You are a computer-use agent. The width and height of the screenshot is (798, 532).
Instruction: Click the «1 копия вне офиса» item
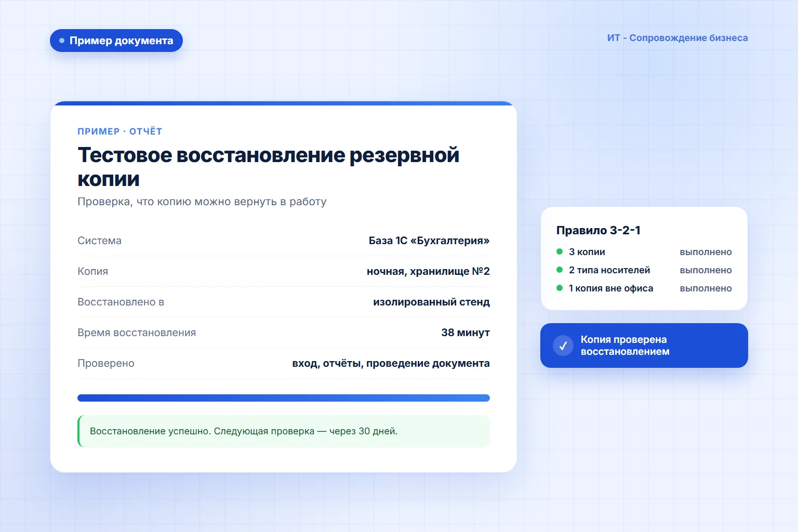(611, 288)
